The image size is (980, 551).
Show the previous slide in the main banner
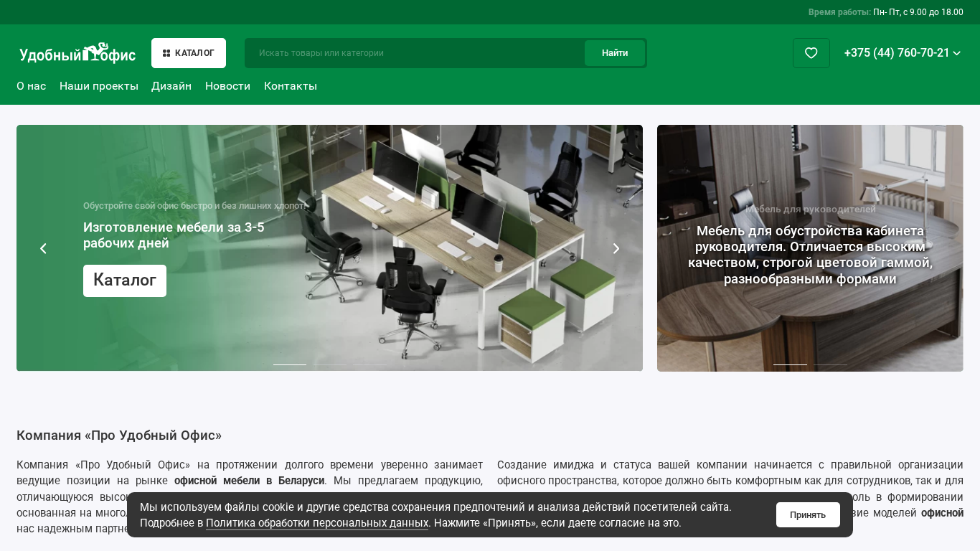pos(43,248)
